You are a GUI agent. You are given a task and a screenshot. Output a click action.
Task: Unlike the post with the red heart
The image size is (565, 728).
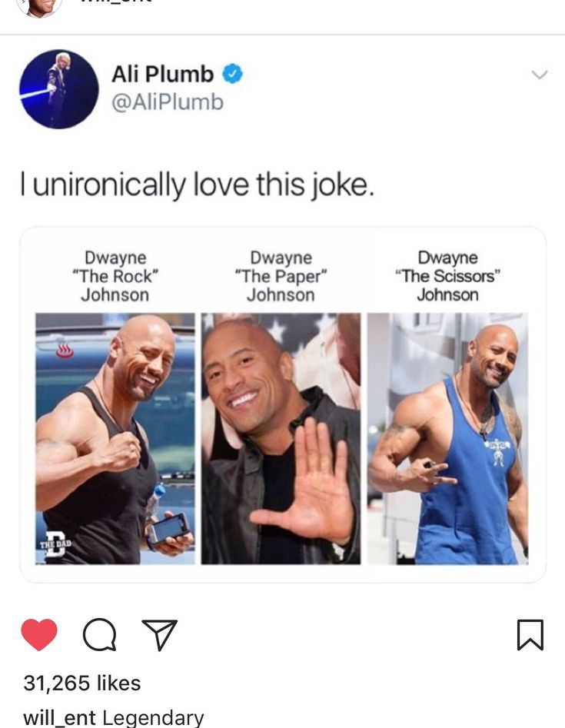click(39, 635)
